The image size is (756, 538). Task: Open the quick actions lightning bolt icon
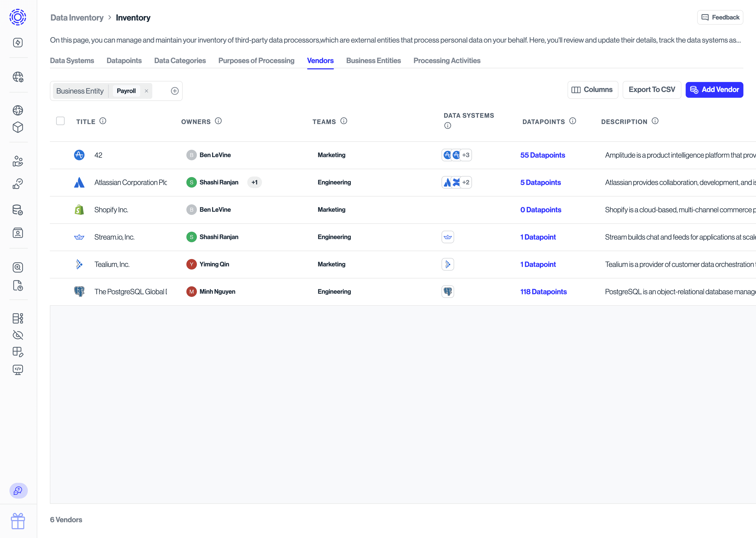(18, 42)
